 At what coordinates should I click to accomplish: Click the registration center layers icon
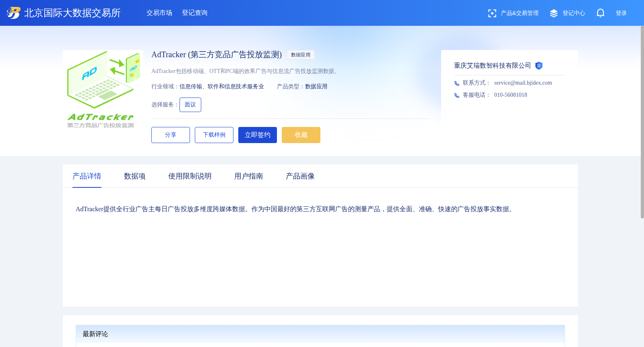click(x=554, y=13)
